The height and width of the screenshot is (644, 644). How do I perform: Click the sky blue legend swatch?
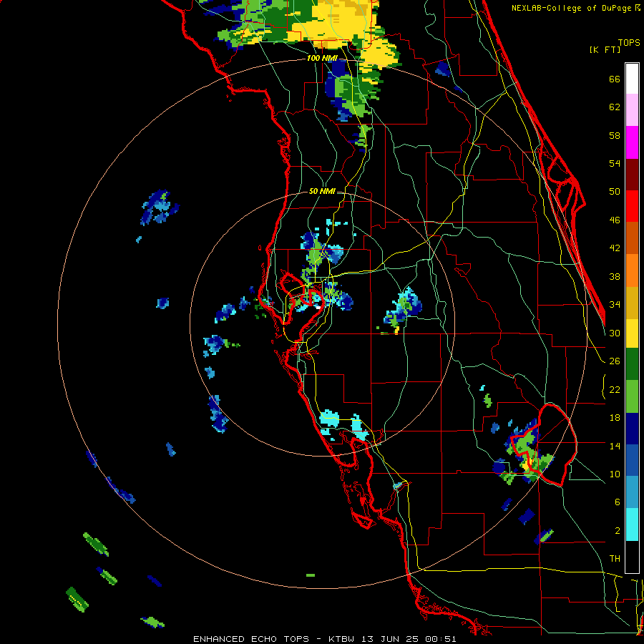(x=632, y=492)
